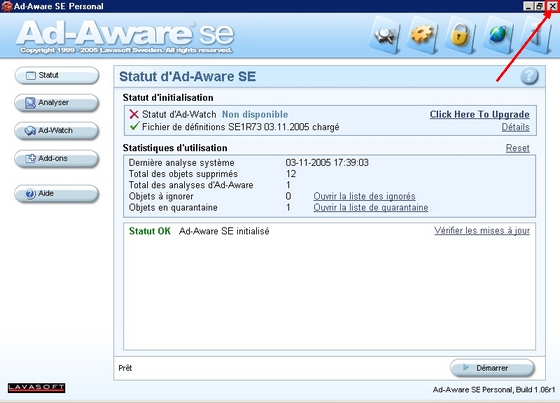Click Ad-Aware title bar app icon
The image size is (560, 403).
click(6, 6)
